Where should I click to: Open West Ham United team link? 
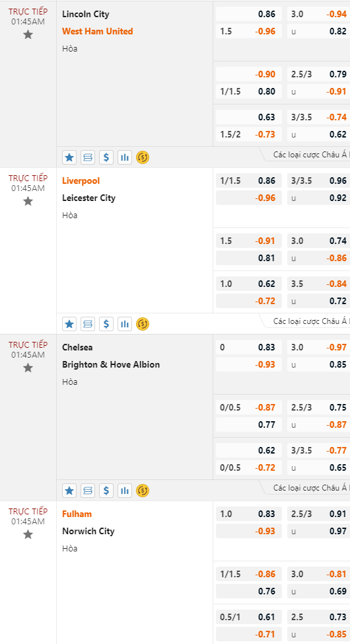[x=98, y=31]
